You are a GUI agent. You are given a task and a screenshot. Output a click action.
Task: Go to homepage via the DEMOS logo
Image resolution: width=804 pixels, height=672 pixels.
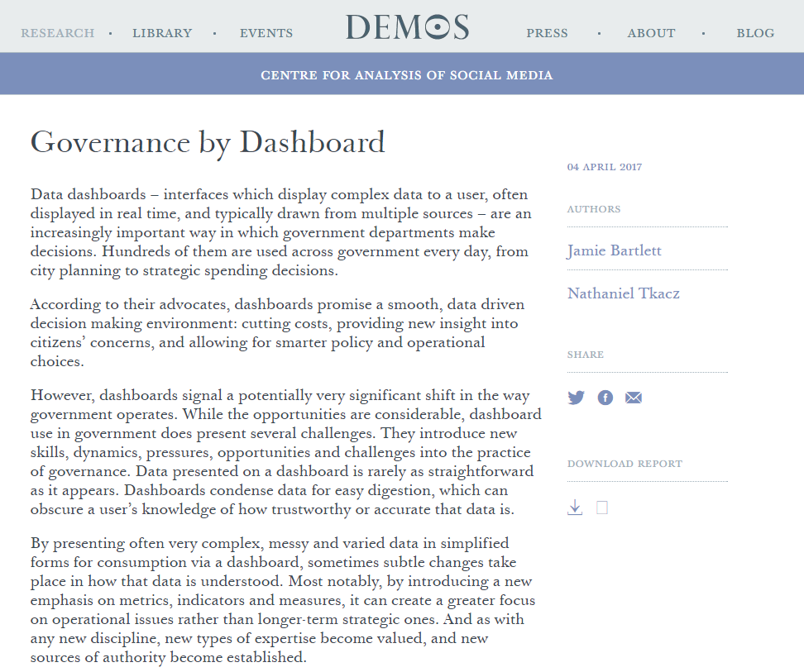(x=407, y=27)
